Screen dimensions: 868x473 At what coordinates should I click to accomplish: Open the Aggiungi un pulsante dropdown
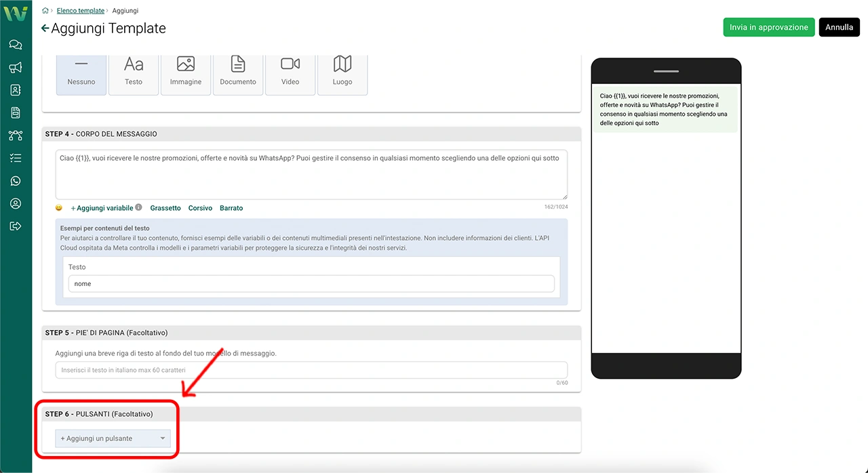point(113,438)
